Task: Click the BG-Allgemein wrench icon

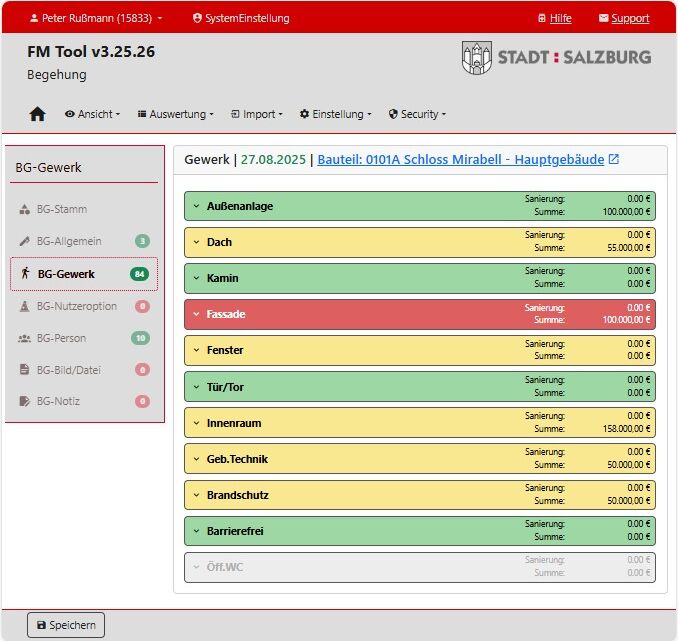Action: [x=25, y=241]
